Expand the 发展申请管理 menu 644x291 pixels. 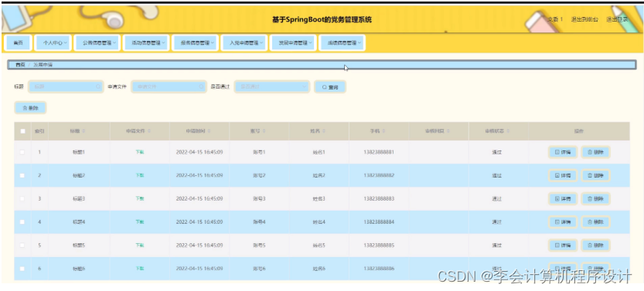click(293, 42)
